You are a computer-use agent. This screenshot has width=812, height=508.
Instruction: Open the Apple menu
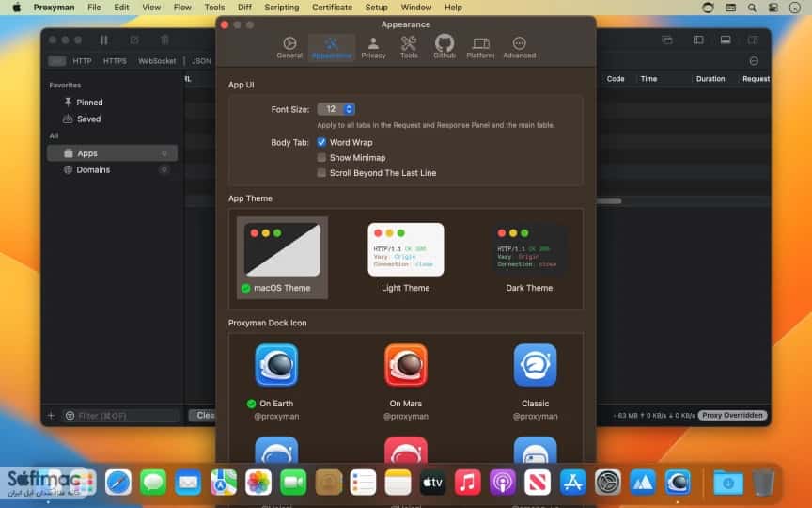click(x=16, y=8)
